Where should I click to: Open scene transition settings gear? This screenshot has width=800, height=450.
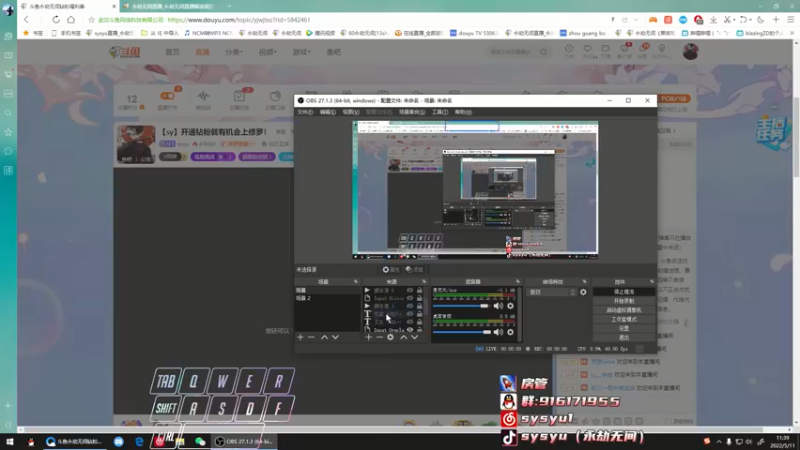(583, 292)
